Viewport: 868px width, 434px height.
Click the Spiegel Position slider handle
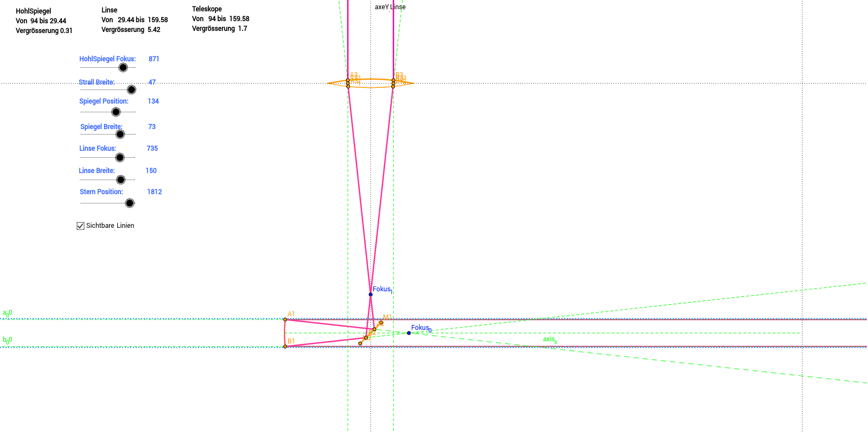pyautogui.click(x=116, y=112)
